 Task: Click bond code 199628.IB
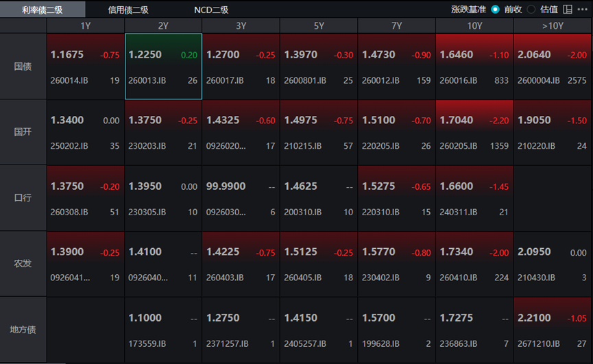tap(381, 343)
